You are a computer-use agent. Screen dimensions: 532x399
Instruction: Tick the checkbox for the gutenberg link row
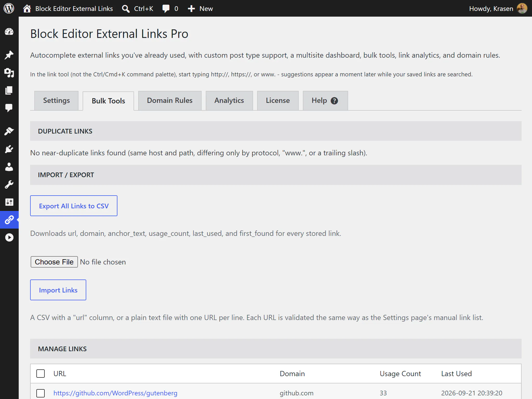coord(41,393)
